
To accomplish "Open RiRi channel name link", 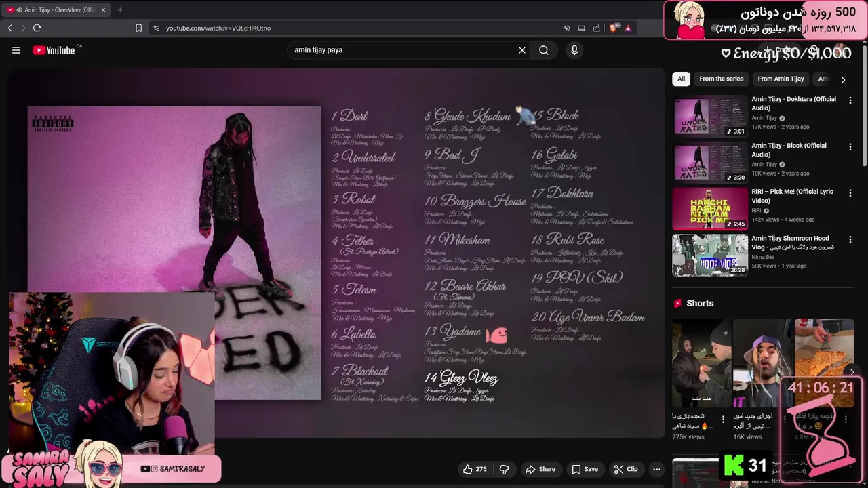I will point(756,211).
